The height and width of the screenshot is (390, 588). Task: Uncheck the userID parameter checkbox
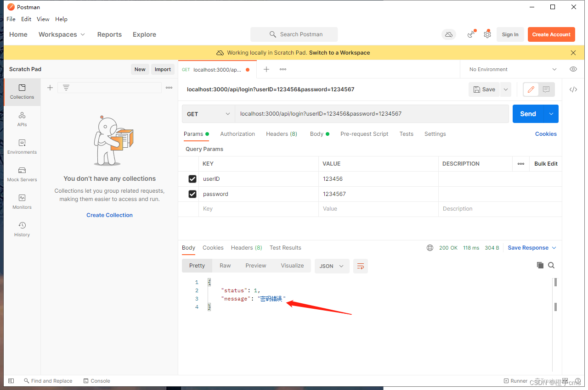[x=192, y=179]
